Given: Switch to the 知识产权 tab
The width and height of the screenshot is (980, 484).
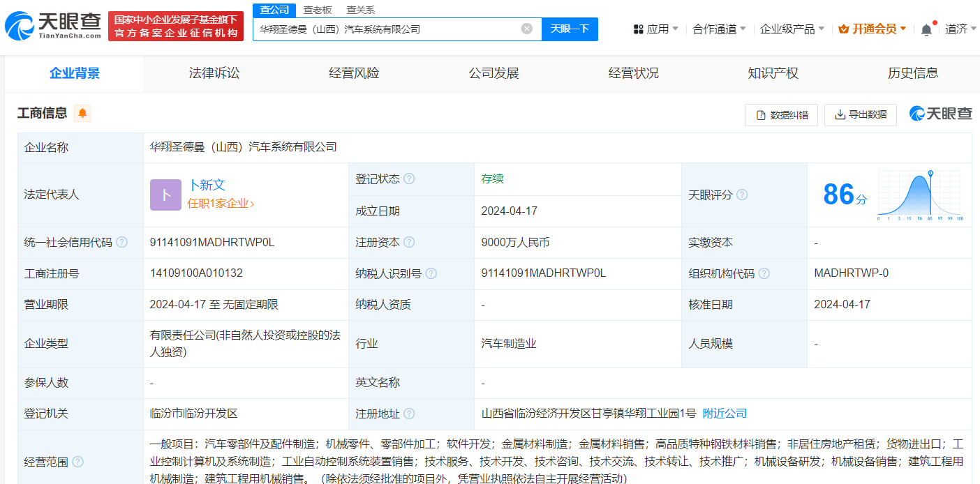Looking at the screenshot, I should coord(773,73).
